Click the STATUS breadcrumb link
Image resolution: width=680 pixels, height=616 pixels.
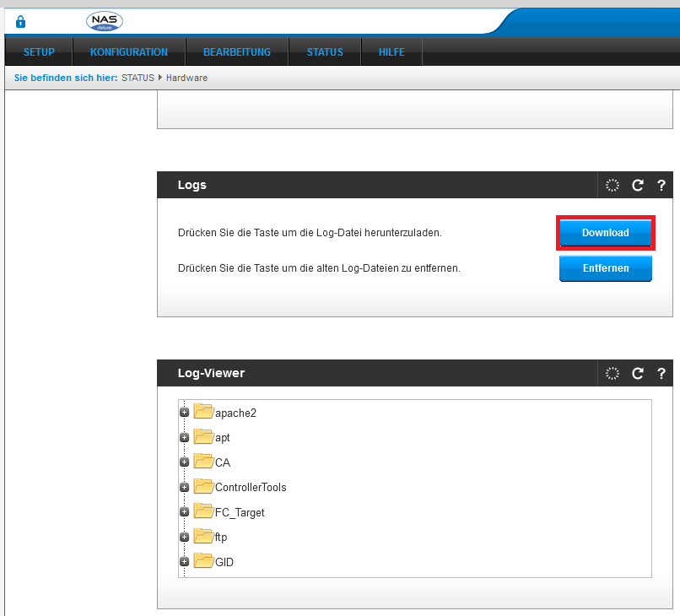pos(138,77)
